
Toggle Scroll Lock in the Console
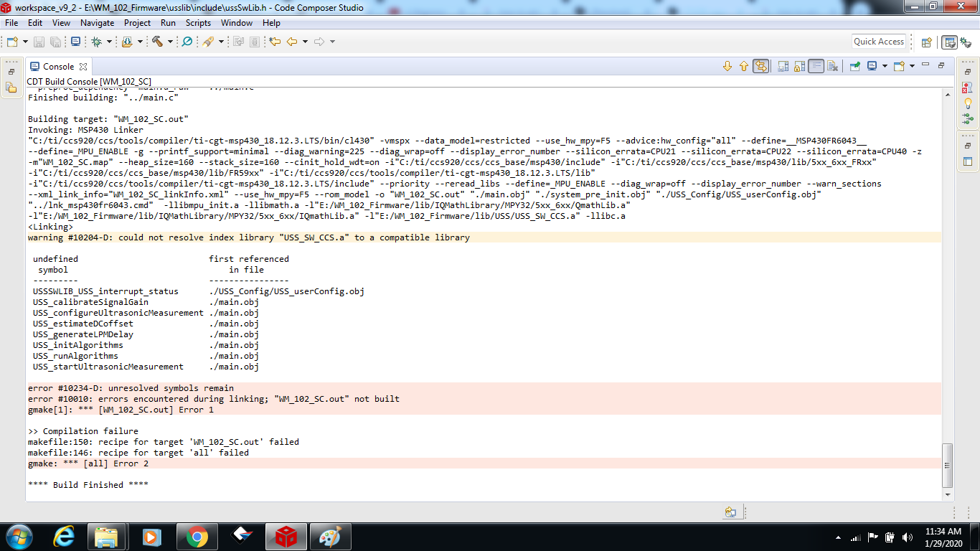coord(800,65)
